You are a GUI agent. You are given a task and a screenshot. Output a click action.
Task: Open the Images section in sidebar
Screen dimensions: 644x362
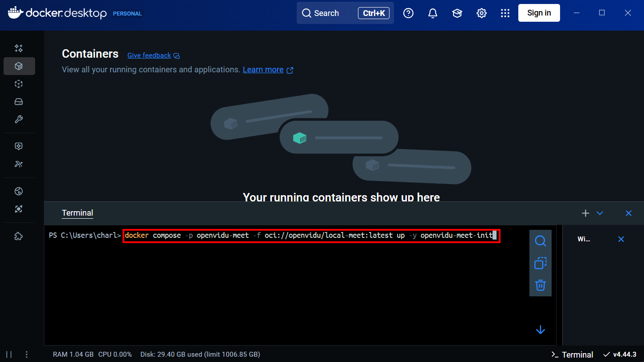tap(19, 84)
